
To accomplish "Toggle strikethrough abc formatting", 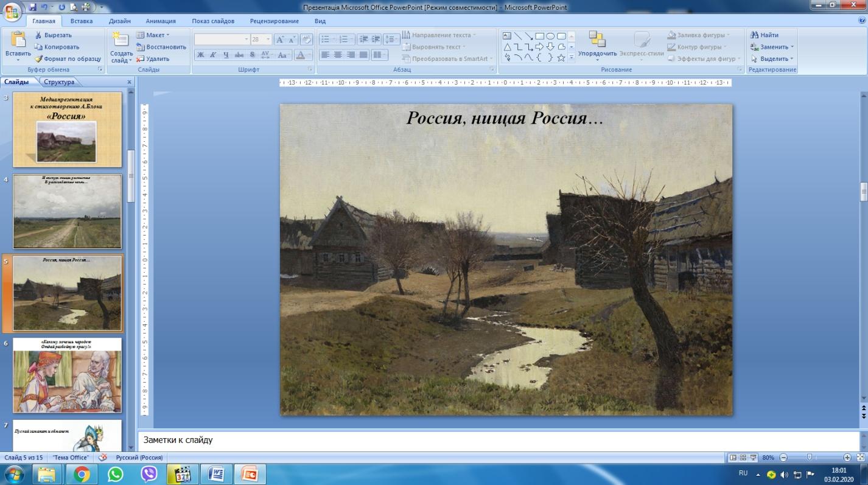I will click(x=239, y=55).
